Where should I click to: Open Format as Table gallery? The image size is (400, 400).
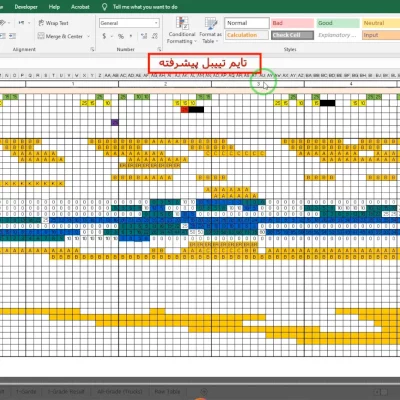pyautogui.click(x=210, y=31)
